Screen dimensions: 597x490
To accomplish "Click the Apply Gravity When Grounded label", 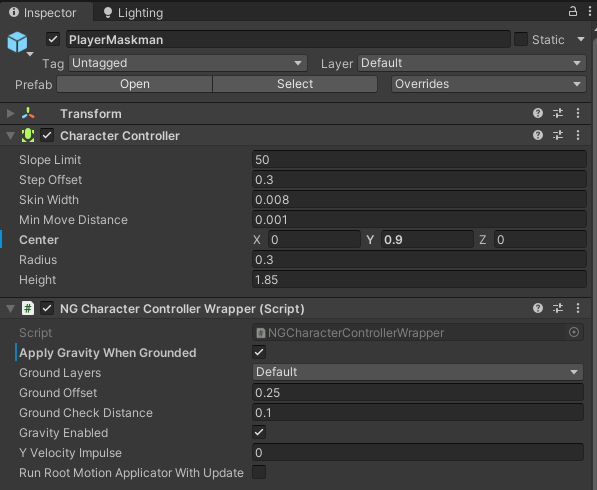I will click(108, 353).
